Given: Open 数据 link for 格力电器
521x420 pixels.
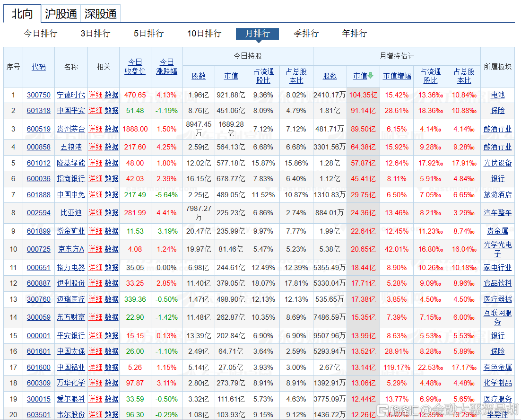Looking at the screenshot, I should tap(111, 268).
